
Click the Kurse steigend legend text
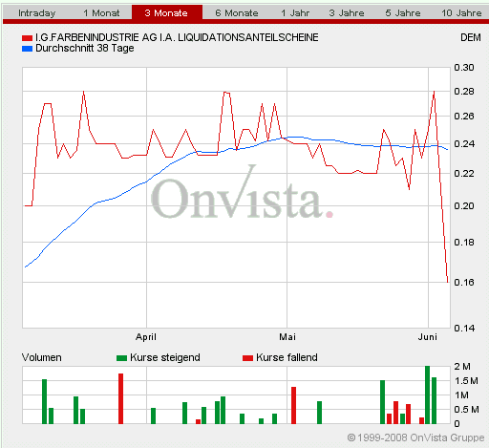point(165,357)
